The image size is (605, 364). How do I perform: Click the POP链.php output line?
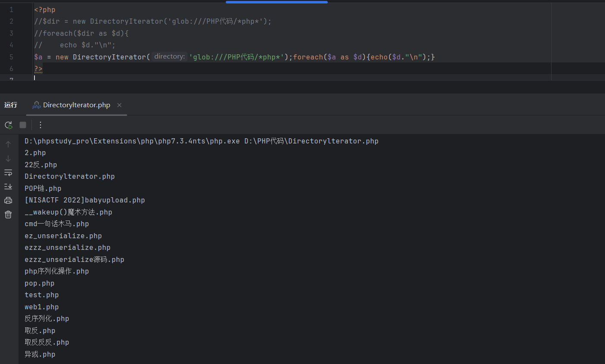(x=43, y=189)
